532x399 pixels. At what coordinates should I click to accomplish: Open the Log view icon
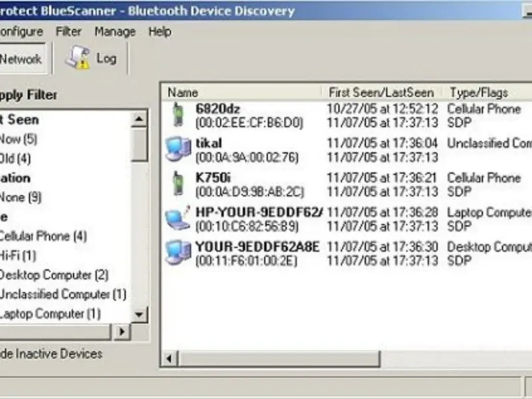coord(78,58)
